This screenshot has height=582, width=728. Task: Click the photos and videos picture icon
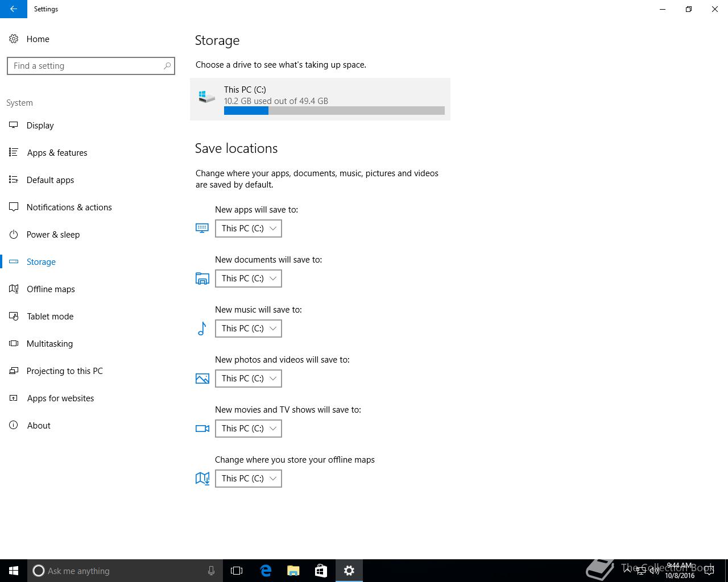(202, 379)
